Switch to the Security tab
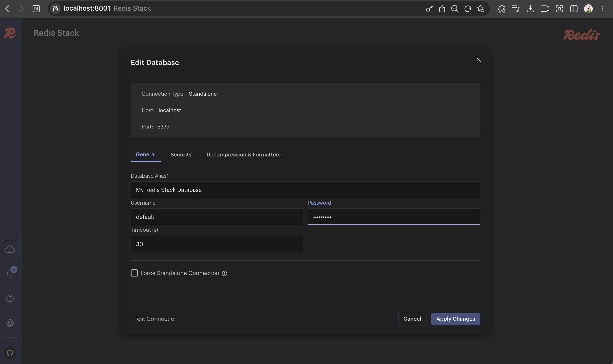The width and height of the screenshot is (613, 364). 181,155
